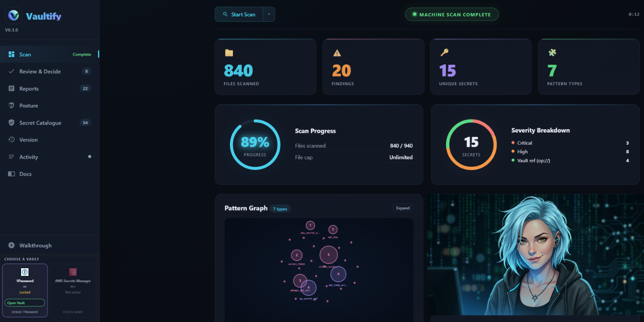Open the Scan dashboard icon in sidebar
The width and height of the screenshot is (644, 322).
(11, 54)
